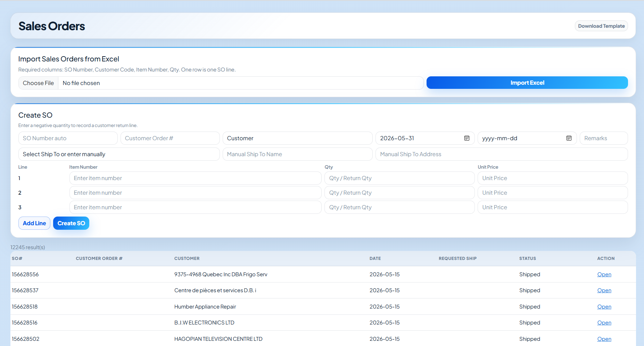Click line 2 Unit Price field

[x=553, y=193]
